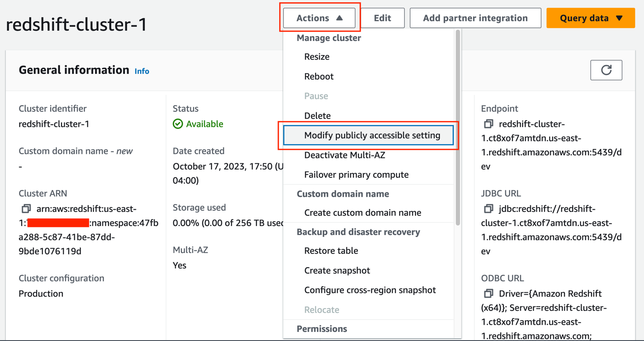Screen dimensions: 644x341
Task: Click the Actions menu scrollbar
Action: (x=458, y=128)
